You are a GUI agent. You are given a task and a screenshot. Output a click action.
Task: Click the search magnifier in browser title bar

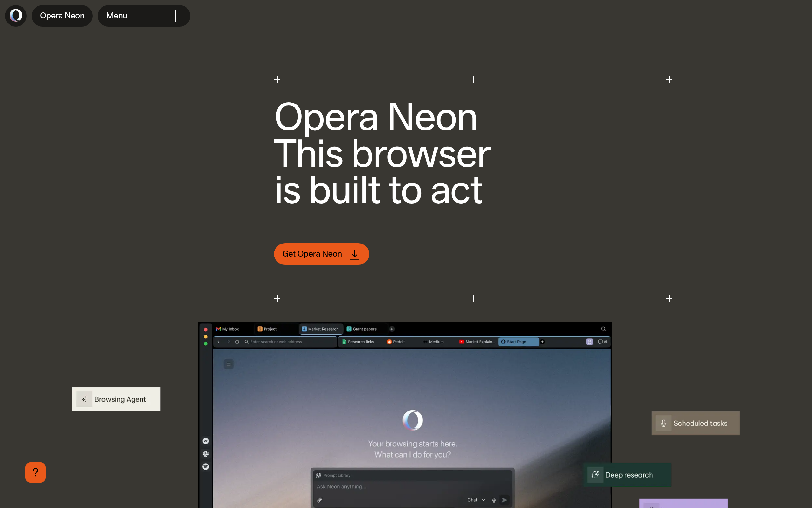603,329
